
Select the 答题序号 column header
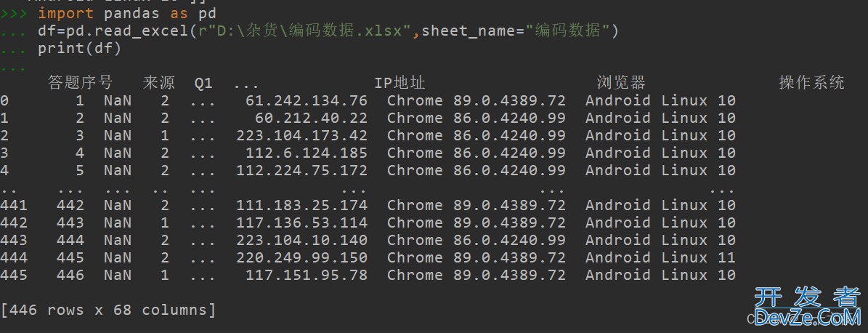[81, 83]
